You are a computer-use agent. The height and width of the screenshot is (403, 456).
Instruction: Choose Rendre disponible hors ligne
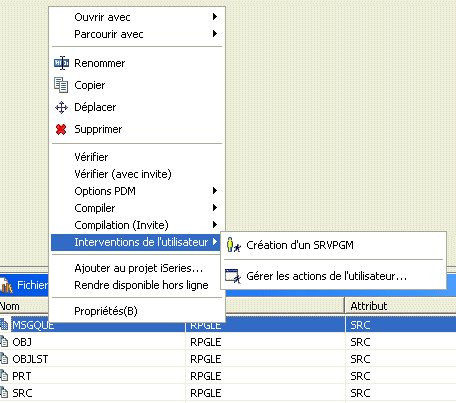coord(141,285)
